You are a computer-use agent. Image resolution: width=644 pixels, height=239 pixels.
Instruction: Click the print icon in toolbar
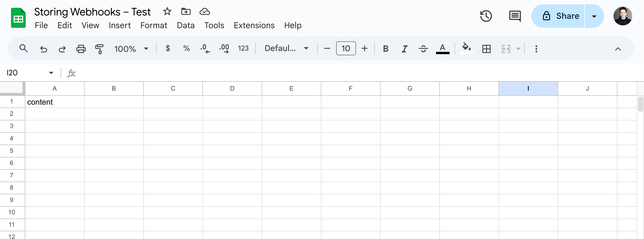(x=81, y=49)
